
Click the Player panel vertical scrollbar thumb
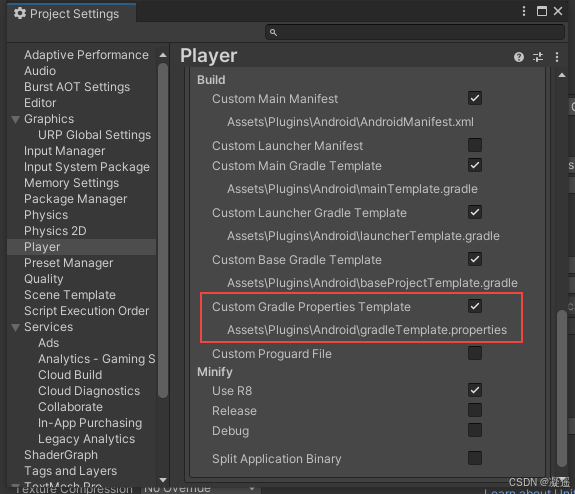tap(562, 388)
